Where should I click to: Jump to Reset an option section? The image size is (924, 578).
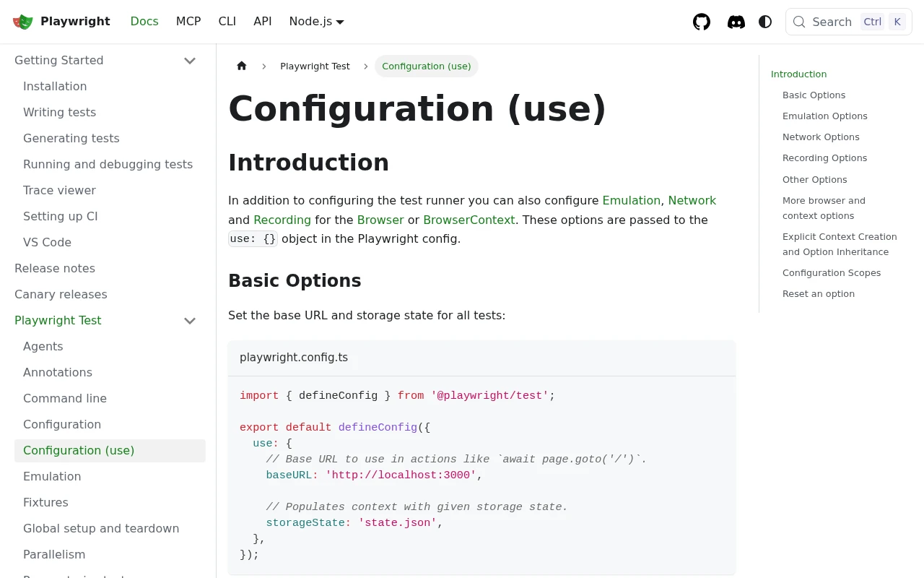819,294
